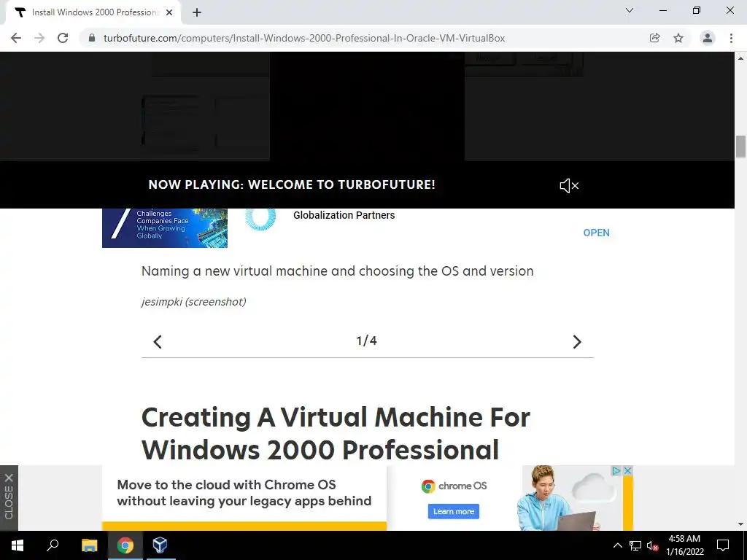Reload the TurboFuture page
Screen dimensions: 747x560
(x=63, y=38)
